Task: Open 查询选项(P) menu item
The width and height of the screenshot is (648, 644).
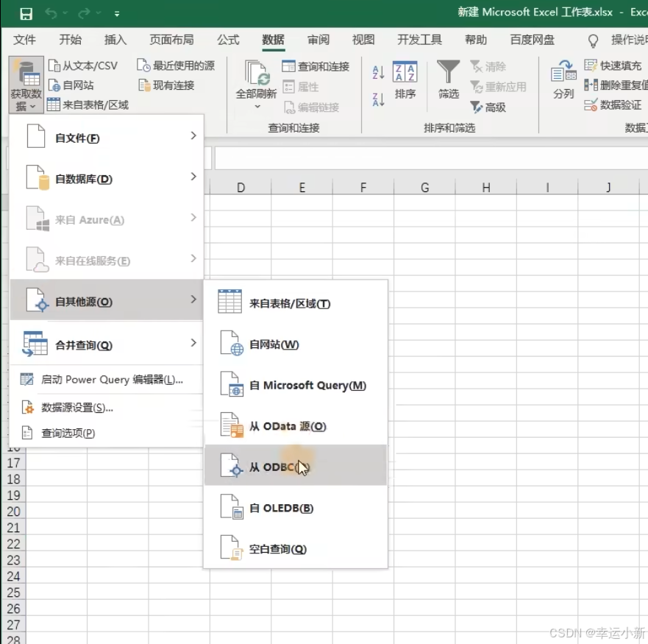Action: pos(106,433)
